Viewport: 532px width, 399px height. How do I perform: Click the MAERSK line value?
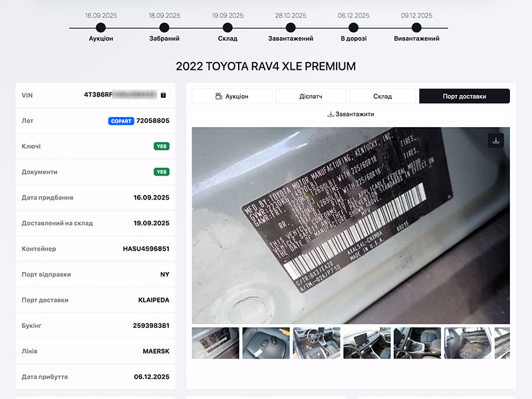pyautogui.click(x=156, y=351)
